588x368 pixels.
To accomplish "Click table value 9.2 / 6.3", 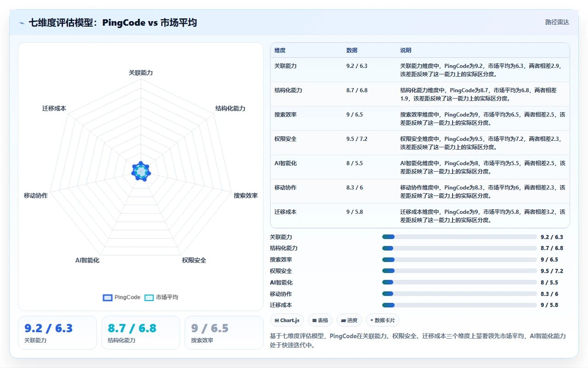I will point(357,66).
